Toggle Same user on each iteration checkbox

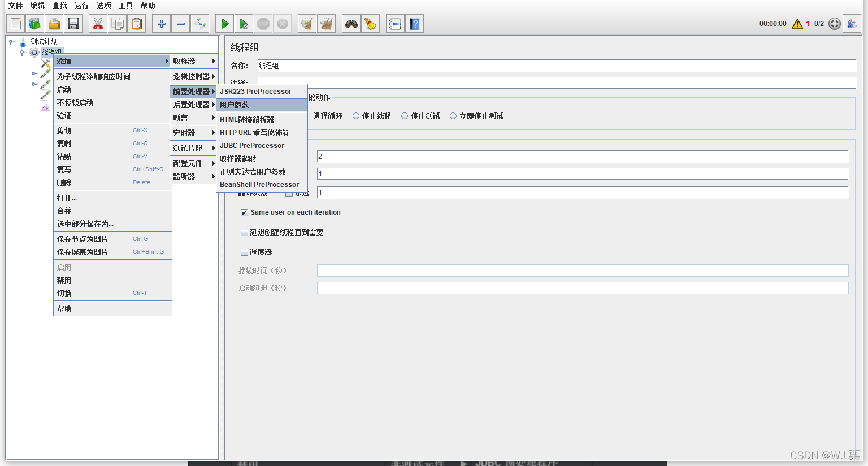coord(244,212)
